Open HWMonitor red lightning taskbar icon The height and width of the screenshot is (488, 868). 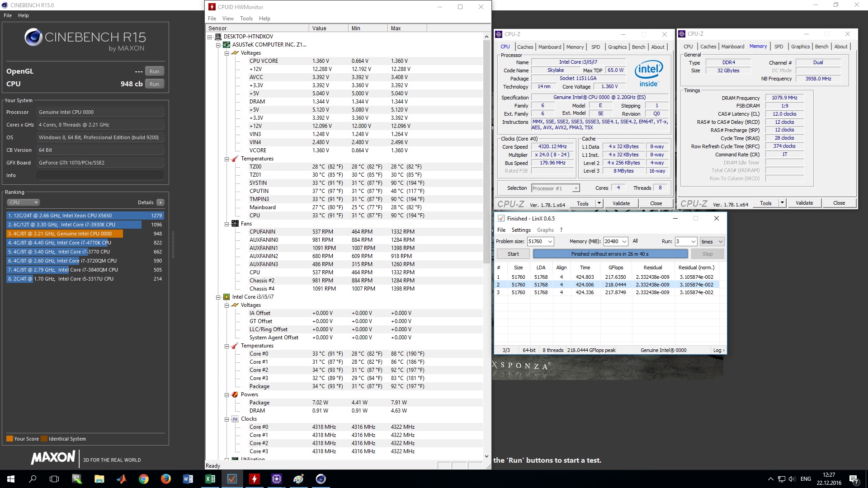click(x=255, y=479)
